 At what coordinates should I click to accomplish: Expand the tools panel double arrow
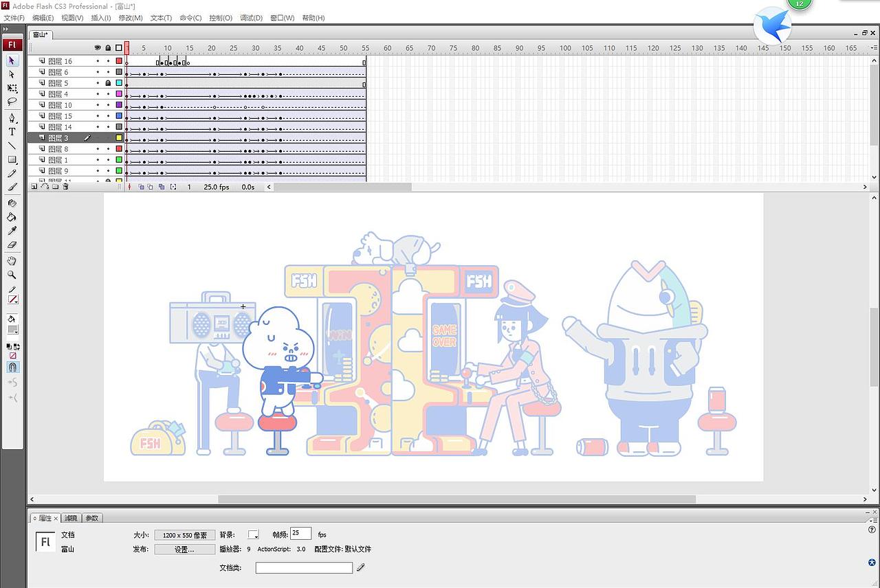point(6,29)
